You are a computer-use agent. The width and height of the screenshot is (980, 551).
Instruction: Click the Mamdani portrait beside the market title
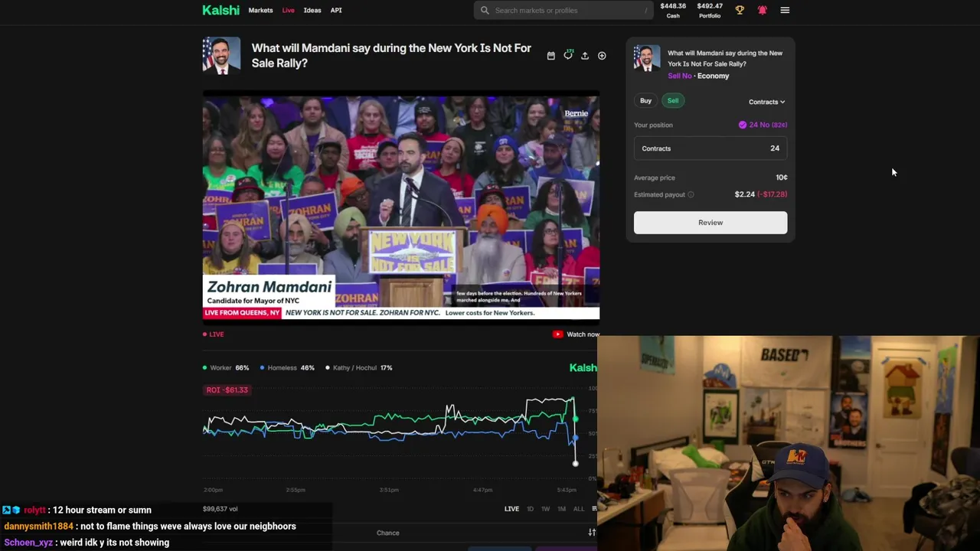click(x=221, y=56)
